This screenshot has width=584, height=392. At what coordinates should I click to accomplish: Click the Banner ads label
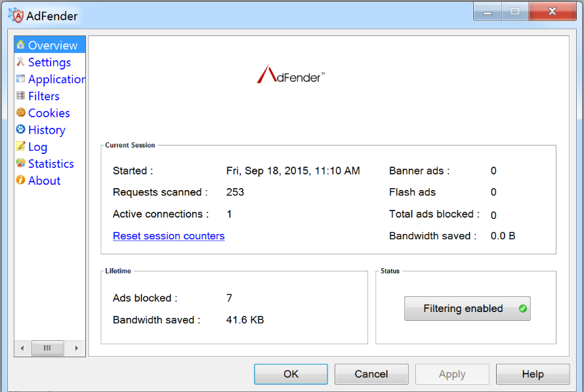click(419, 170)
